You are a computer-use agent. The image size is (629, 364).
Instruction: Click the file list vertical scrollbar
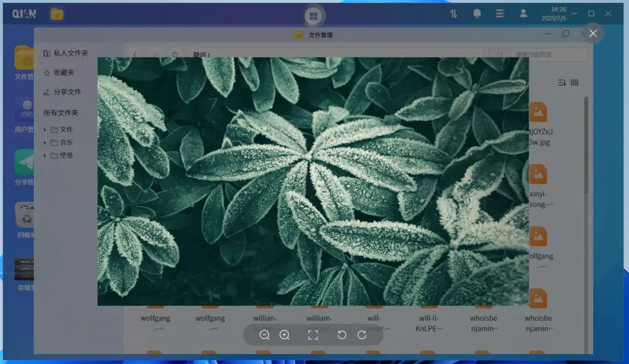[586, 145]
